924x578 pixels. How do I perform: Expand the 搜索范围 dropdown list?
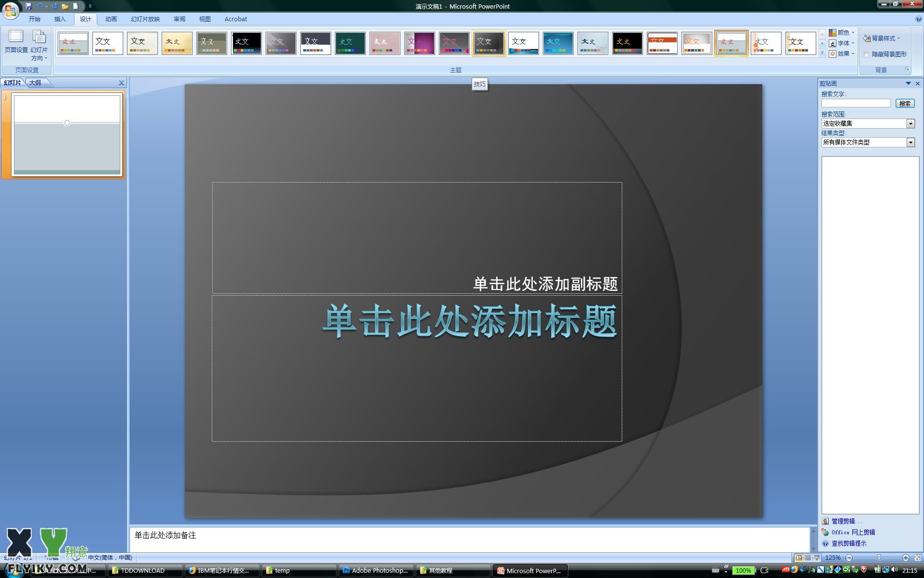point(910,124)
